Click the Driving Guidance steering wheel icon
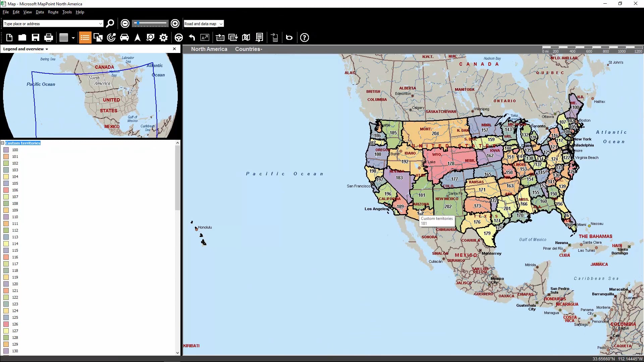The height and width of the screenshot is (362, 644). click(x=179, y=38)
